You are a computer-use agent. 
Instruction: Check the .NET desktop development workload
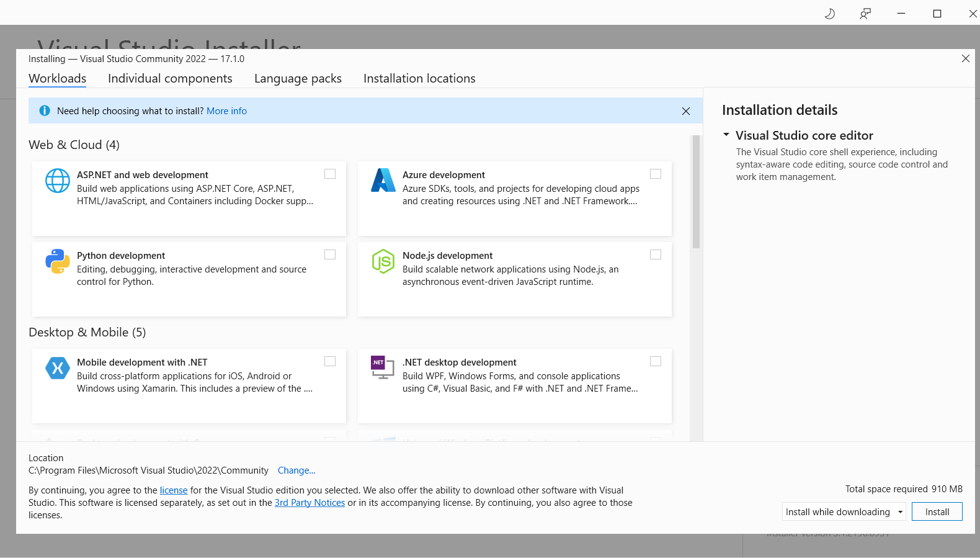pyautogui.click(x=656, y=361)
